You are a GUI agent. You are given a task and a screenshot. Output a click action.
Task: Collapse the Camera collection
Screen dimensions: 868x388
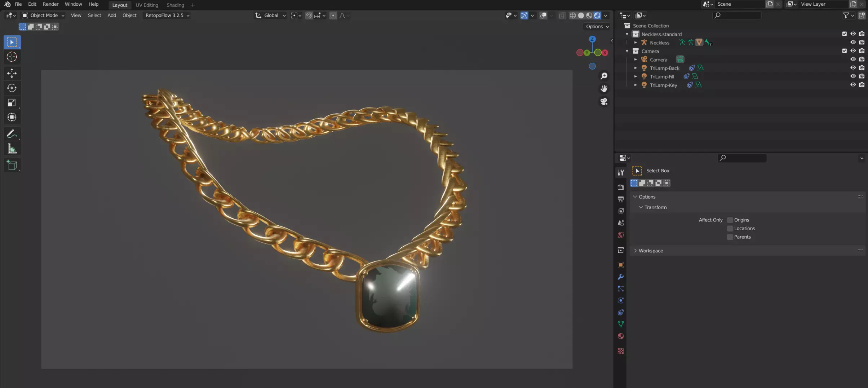pos(627,51)
